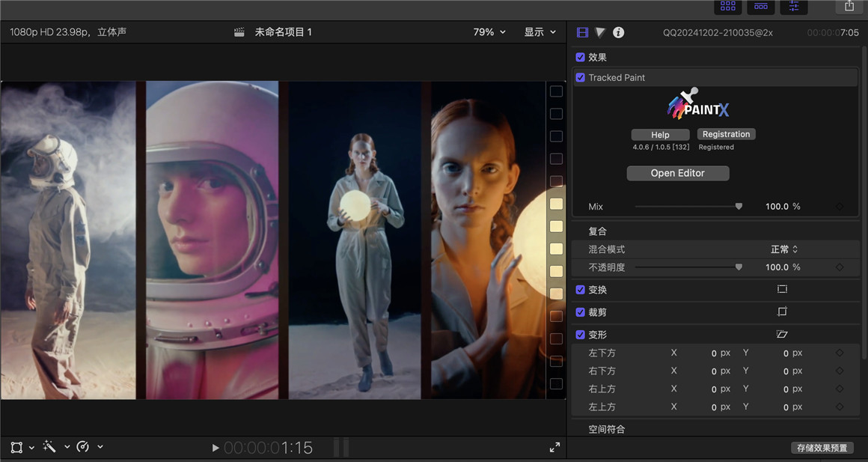
Task: Enable the 效果 checkbox
Action: [x=580, y=57]
